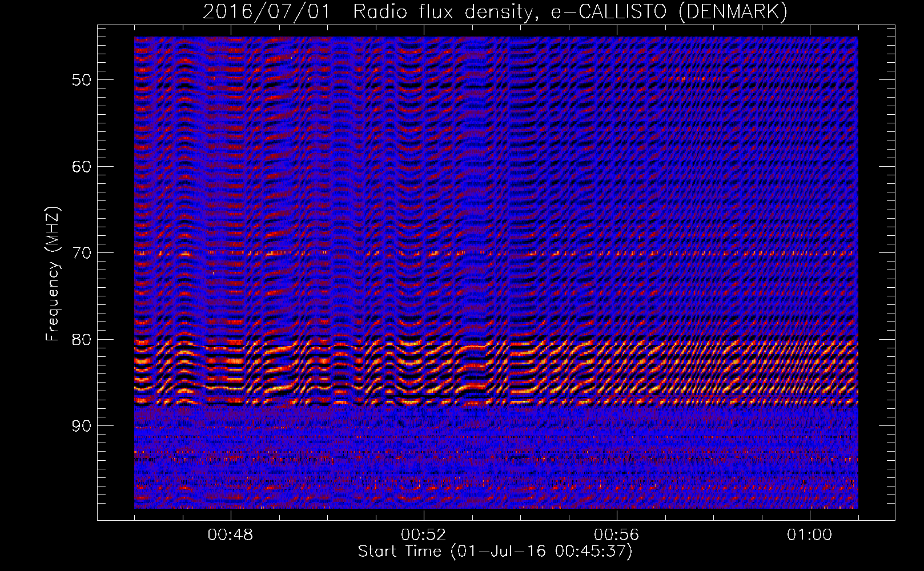
Task: Click the 50 frequency tick label
Action: point(82,80)
